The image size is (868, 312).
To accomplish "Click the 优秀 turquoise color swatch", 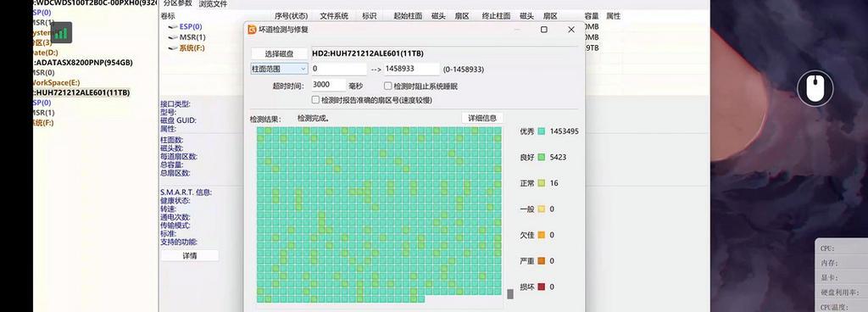I will point(542,131).
